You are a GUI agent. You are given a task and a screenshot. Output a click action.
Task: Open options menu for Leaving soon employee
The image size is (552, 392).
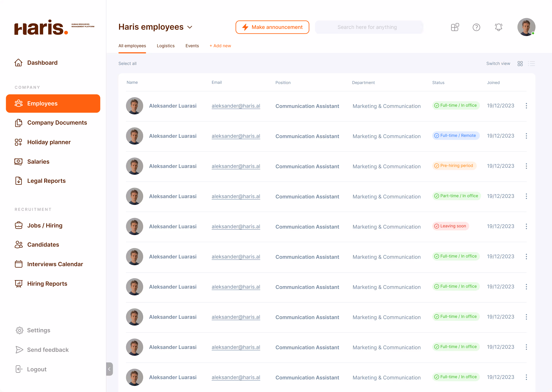(526, 226)
